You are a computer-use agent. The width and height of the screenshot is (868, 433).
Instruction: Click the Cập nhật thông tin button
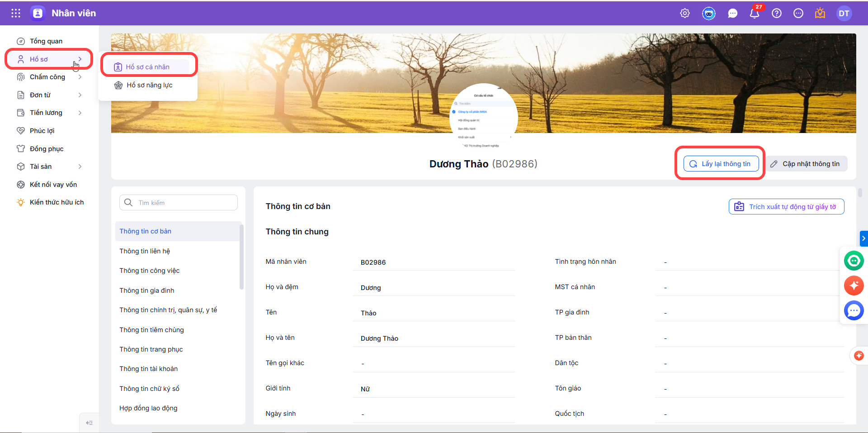[x=807, y=164]
